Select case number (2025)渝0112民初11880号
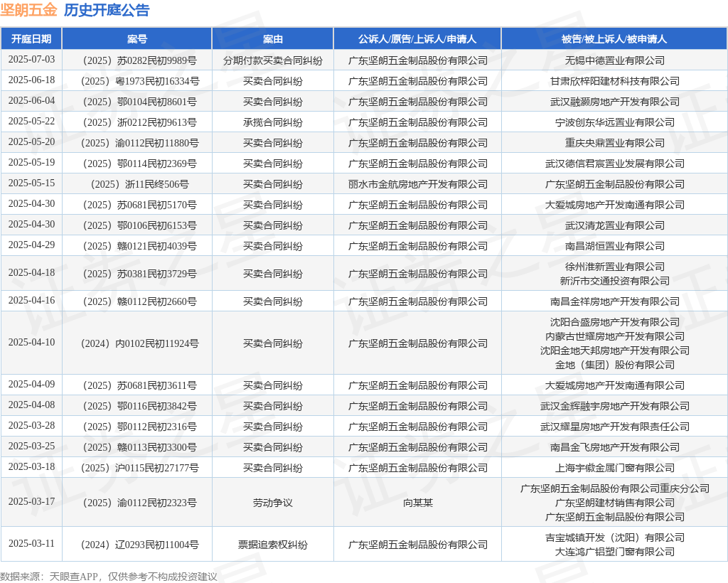 tap(137, 143)
